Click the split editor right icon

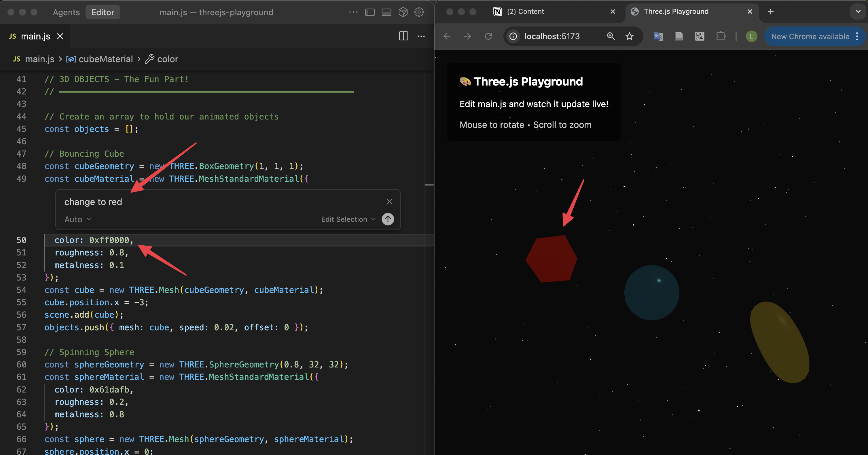pos(403,36)
